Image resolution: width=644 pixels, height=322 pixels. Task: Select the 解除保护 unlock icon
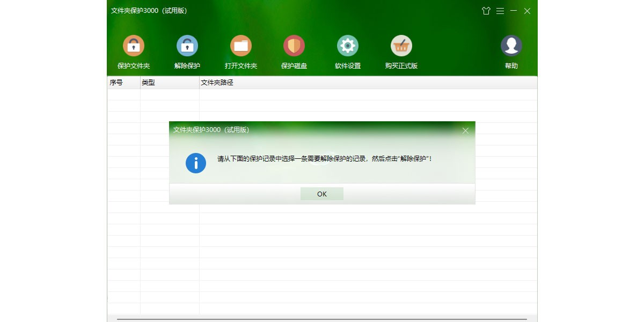pos(187,46)
